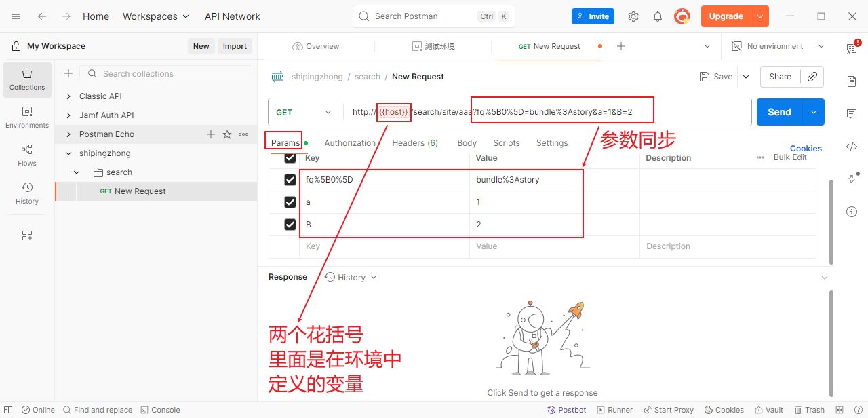
Task: Open the Cookies link
Action: tap(806, 149)
